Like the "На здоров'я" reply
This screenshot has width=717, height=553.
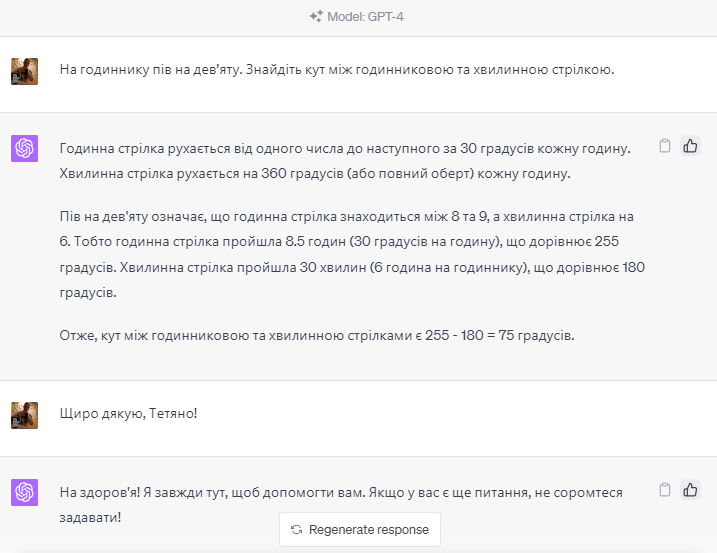click(x=690, y=490)
